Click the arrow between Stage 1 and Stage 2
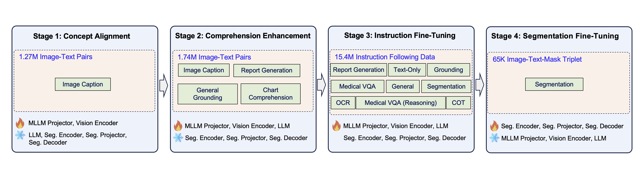 pyautogui.click(x=164, y=85)
